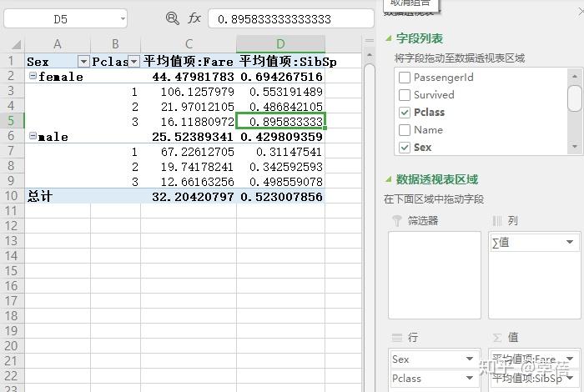The image size is (584, 392).
Task: Select cell with 25.52389341
Action: pyautogui.click(x=189, y=136)
